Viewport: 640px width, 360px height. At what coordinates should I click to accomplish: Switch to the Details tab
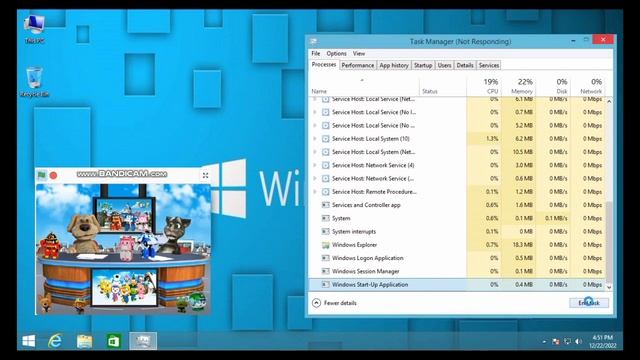click(465, 65)
